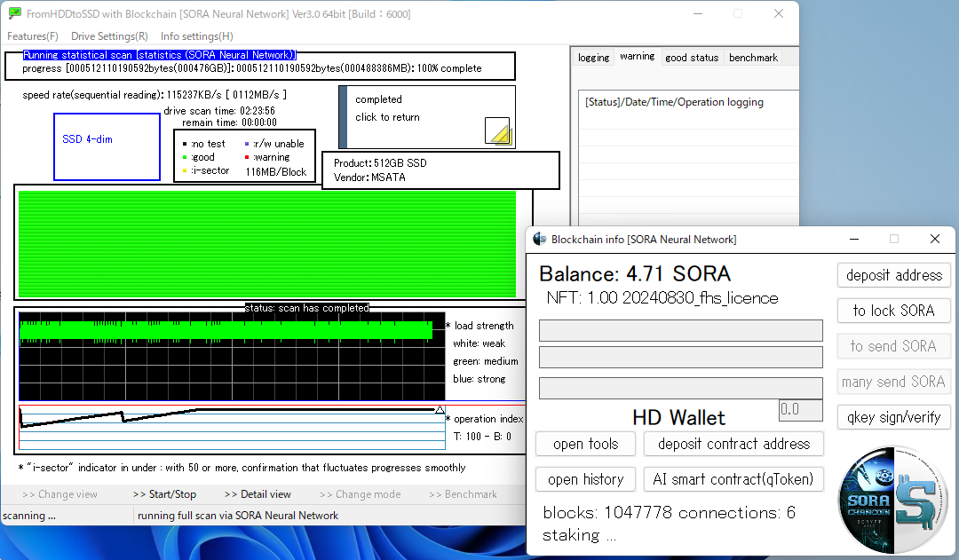Click the third empty wallet input field
The image size is (959, 560).
click(x=681, y=388)
